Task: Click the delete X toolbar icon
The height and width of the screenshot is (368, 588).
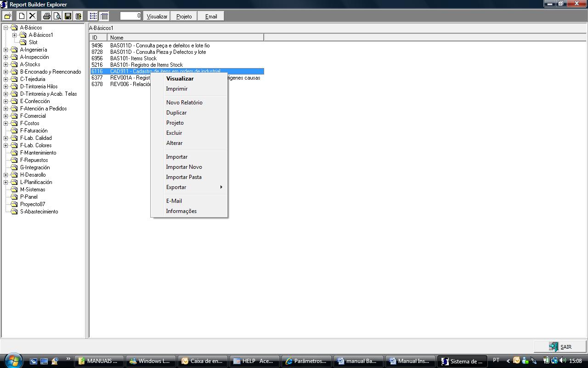Action: click(32, 16)
